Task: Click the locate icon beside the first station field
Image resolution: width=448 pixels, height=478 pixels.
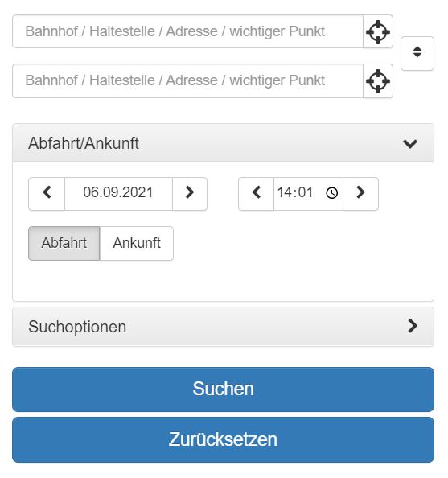Action: [x=378, y=31]
